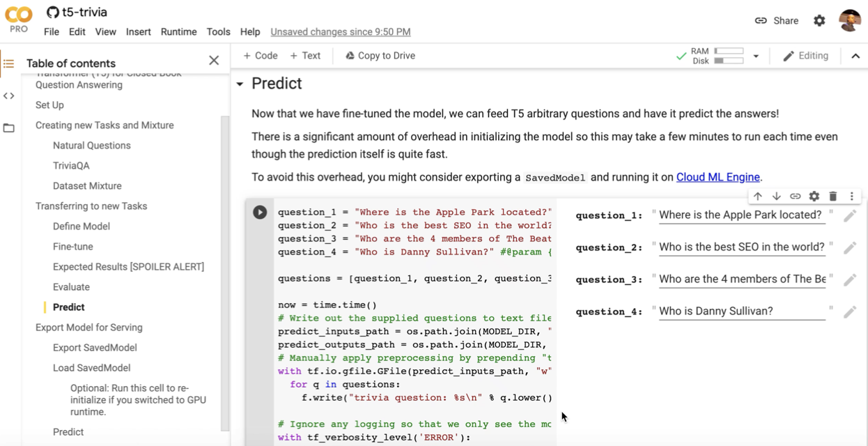Click the Share button
The width and height of the screenshot is (868, 446).
pos(777,21)
